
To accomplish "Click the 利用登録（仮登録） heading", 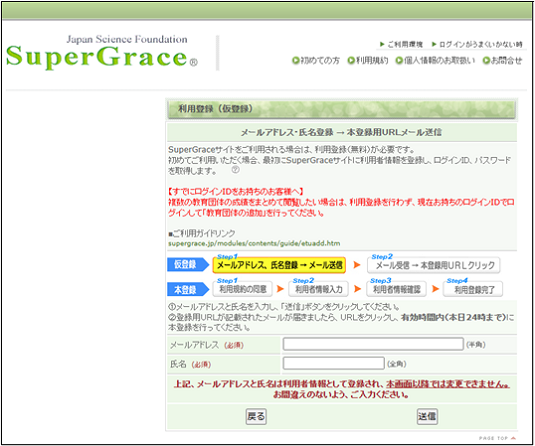I will click(215, 109).
